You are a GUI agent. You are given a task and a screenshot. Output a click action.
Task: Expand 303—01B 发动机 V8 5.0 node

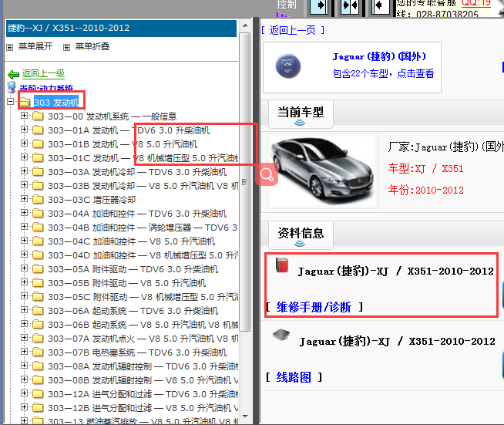pyautogui.click(x=24, y=143)
